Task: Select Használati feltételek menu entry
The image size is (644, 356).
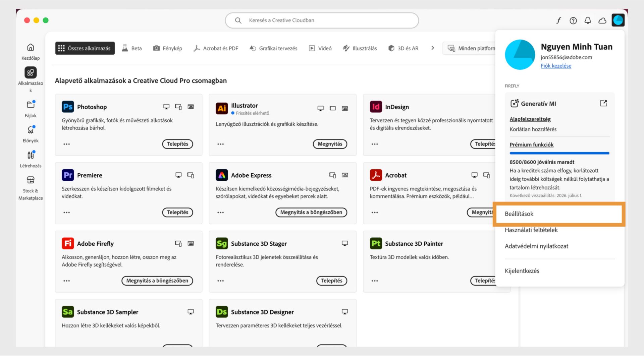Action: [x=531, y=230]
